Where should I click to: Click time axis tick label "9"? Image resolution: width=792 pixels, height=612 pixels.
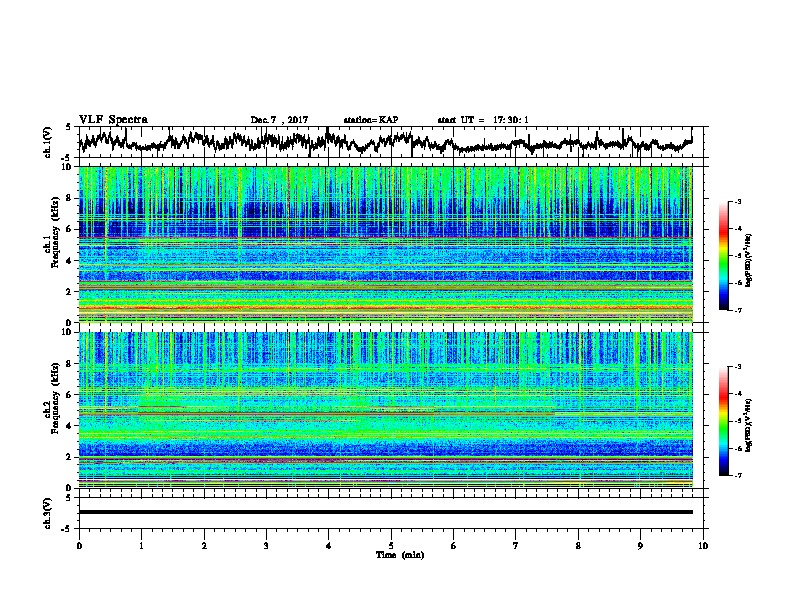pyautogui.click(x=640, y=546)
